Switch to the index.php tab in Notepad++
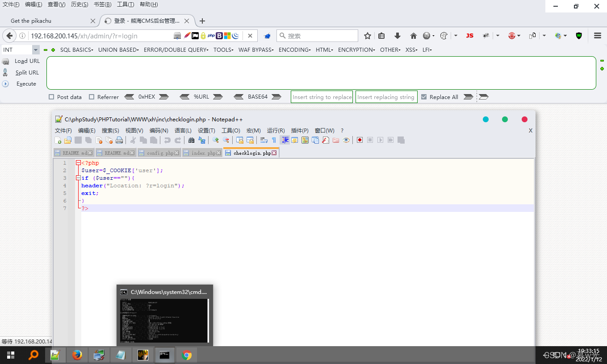The height and width of the screenshot is (364, 607). click(202, 153)
